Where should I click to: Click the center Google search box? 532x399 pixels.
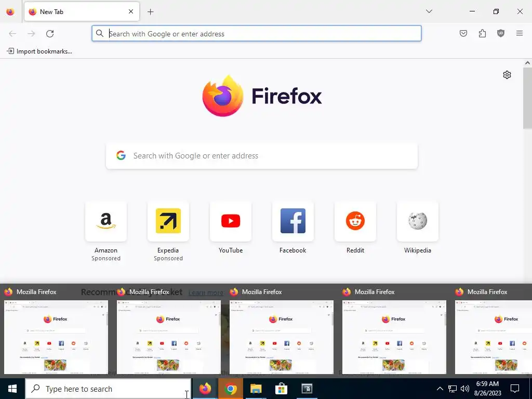(x=262, y=156)
